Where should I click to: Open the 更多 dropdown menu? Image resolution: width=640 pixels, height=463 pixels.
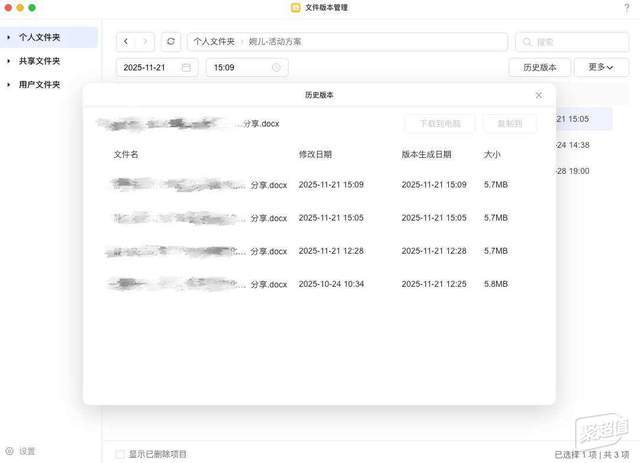(x=601, y=68)
